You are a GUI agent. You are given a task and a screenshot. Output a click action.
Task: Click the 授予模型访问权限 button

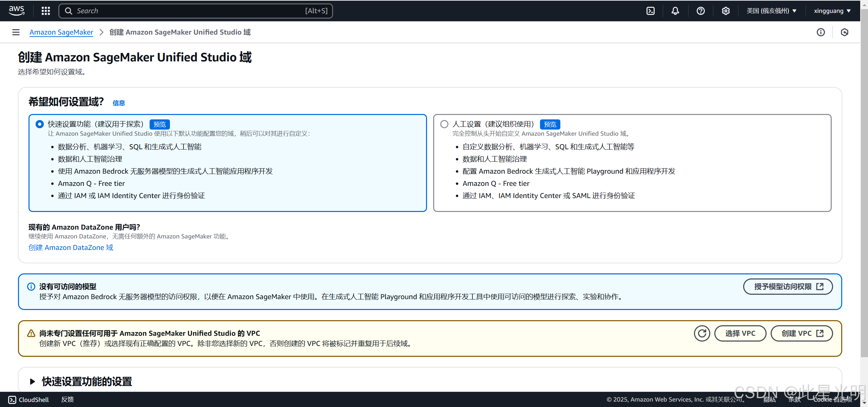(788, 287)
